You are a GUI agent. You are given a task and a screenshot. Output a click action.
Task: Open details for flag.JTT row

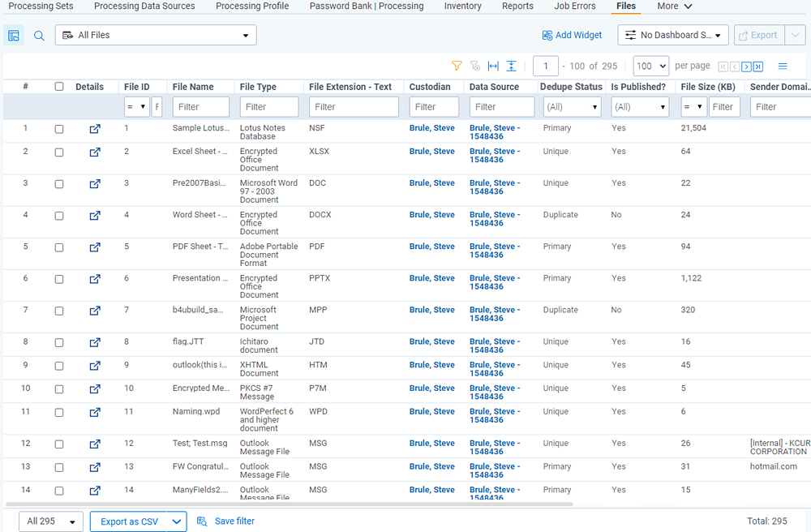click(95, 342)
